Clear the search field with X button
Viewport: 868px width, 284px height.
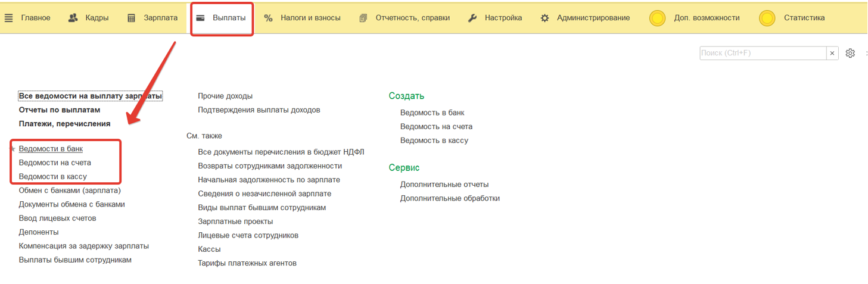[x=832, y=53]
